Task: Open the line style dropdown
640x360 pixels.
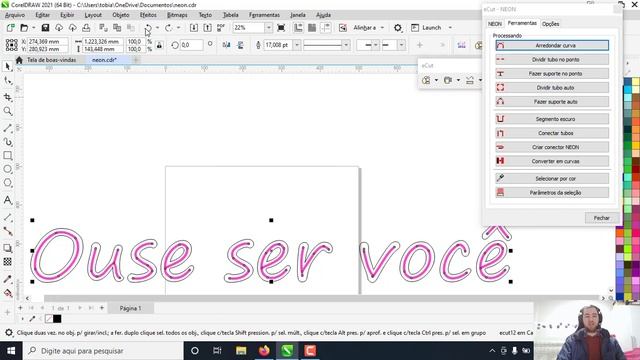Action: 345,45
